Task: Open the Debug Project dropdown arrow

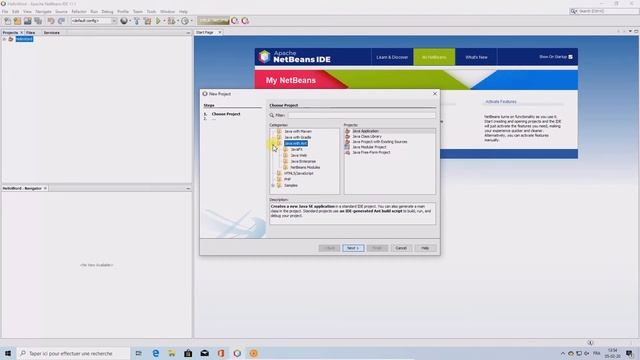Action: [178, 21]
